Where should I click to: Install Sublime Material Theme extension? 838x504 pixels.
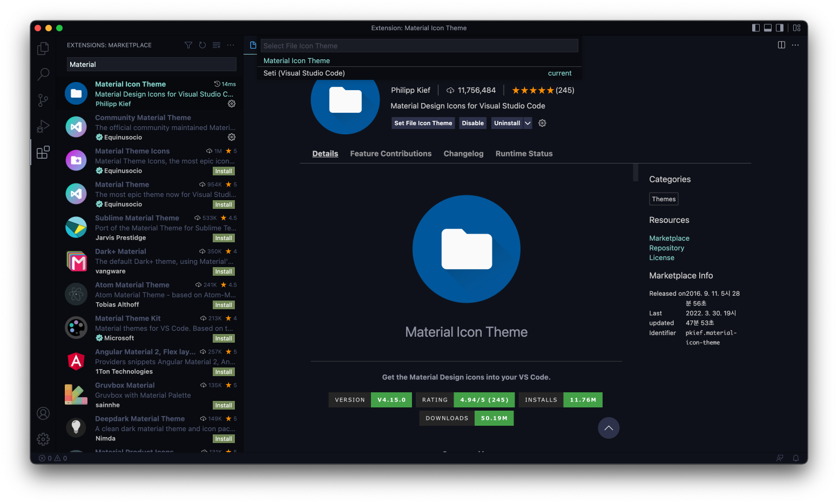pos(224,238)
